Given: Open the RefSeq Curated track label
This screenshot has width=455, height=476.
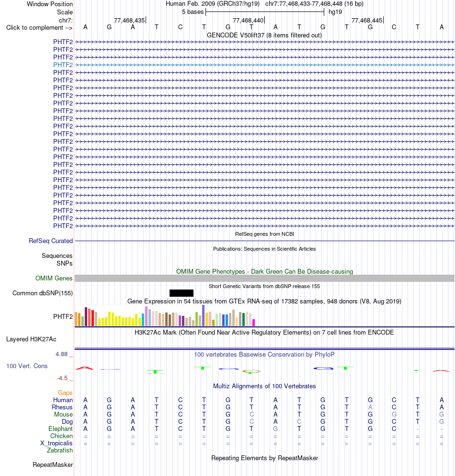Looking at the screenshot, I should [51, 241].
